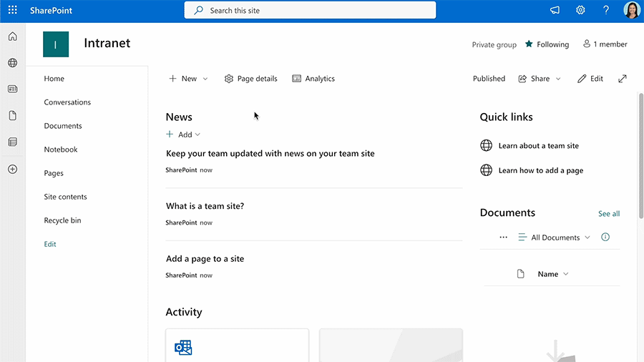
Task: Select Pages in left navigation
Action: pos(54,173)
